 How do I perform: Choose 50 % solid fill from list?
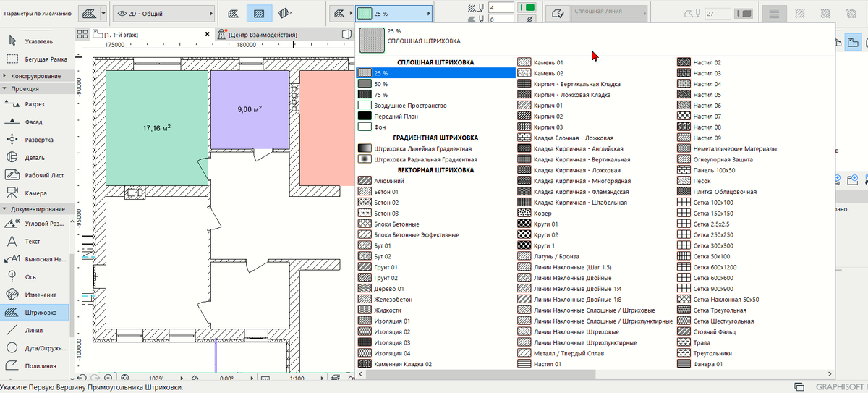435,84
